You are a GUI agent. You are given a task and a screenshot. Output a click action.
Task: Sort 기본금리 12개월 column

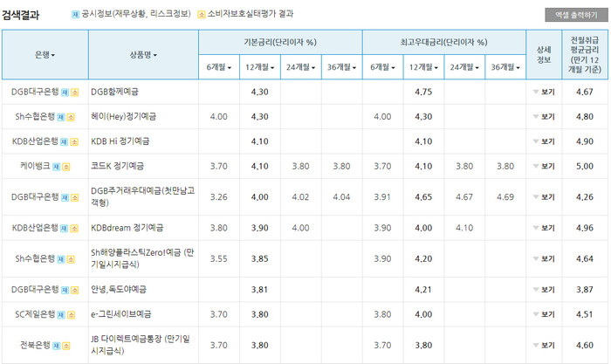(x=259, y=67)
